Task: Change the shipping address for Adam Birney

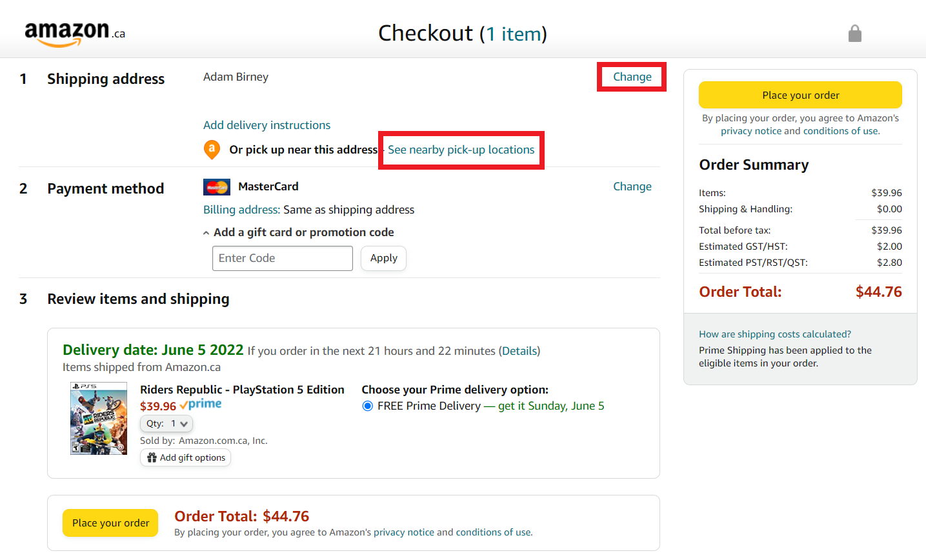Action: [632, 76]
